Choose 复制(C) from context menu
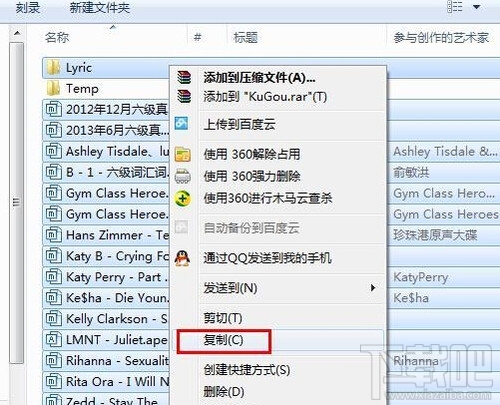This screenshot has height=405, width=500. coord(223,340)
